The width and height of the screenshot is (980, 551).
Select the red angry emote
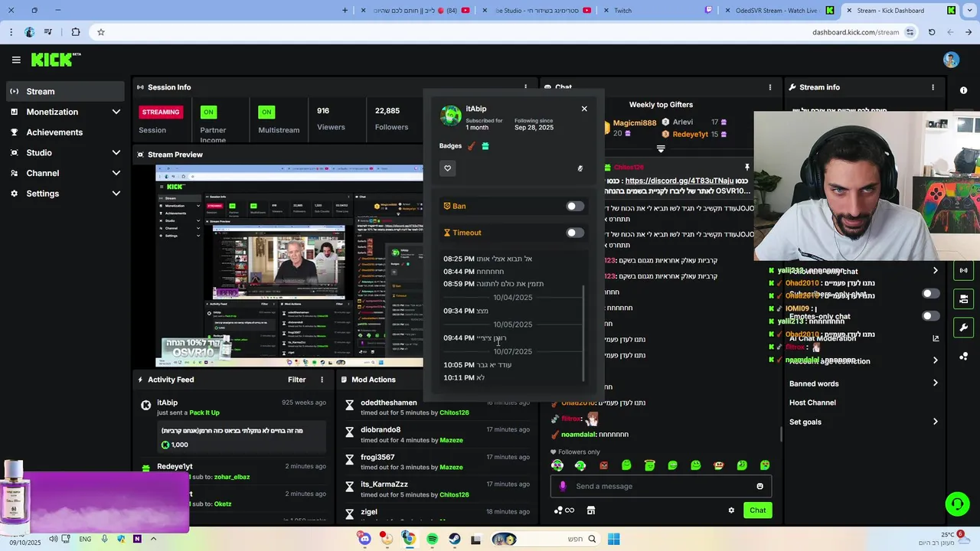pos(603,465)
